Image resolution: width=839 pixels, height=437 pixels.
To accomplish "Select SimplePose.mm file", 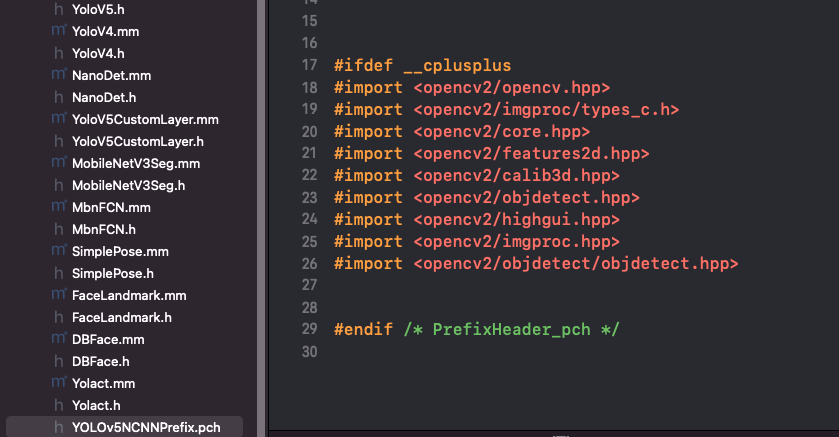I will [x=120, y=251].
